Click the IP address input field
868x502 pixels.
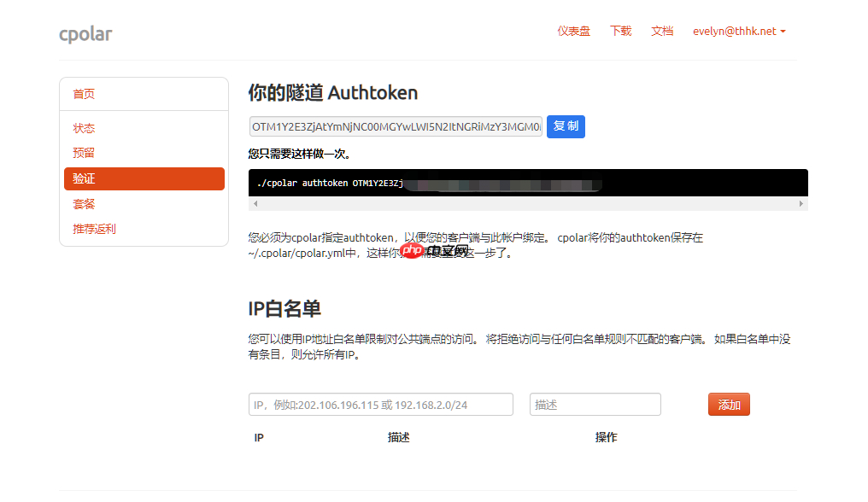[380, 404]
